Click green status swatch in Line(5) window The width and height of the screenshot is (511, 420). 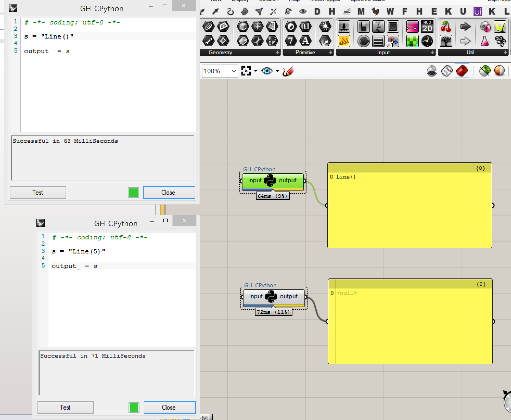[x=134, y=408]
